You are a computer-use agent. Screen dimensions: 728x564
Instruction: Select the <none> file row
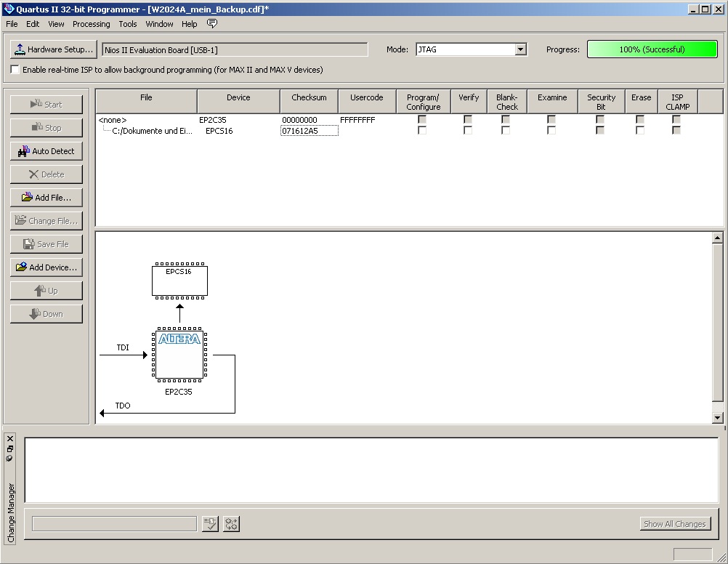(113, 120)
